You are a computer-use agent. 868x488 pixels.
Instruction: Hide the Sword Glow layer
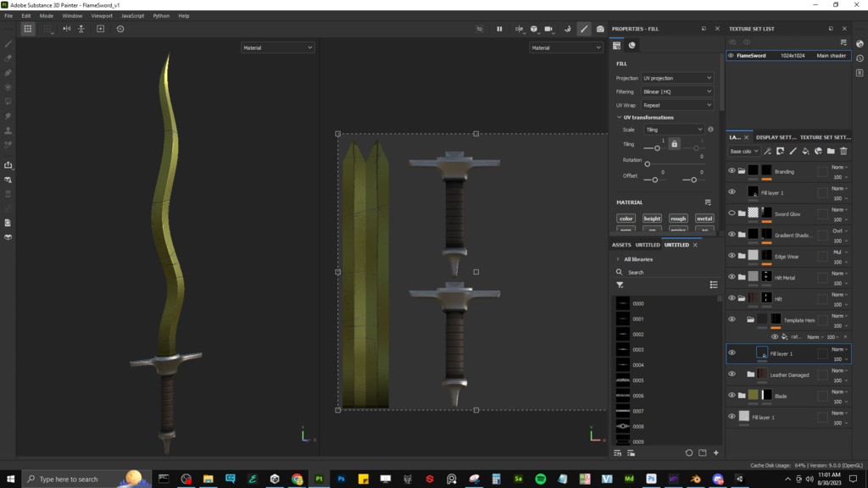(x=732, y=213)
